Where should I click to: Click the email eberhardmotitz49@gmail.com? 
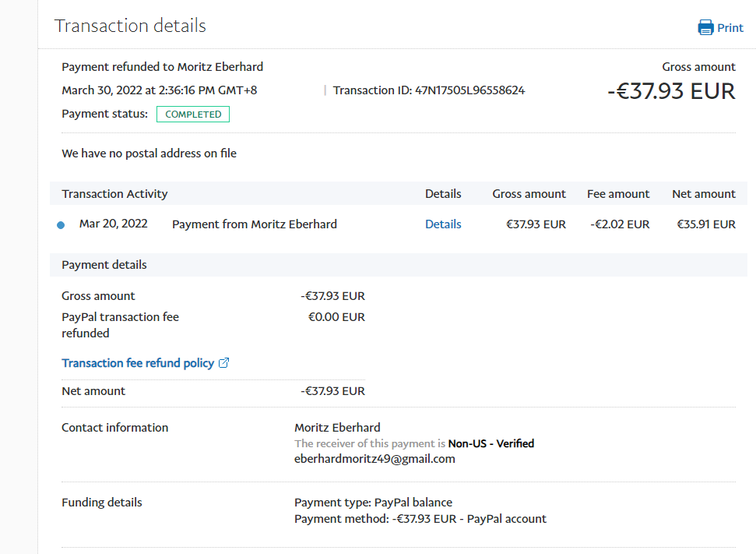(x=374, y=459)
